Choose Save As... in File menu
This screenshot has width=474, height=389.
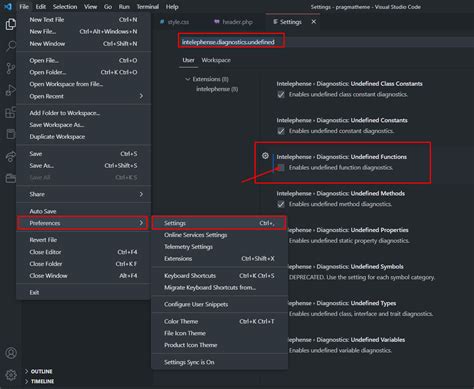point(84,166)
